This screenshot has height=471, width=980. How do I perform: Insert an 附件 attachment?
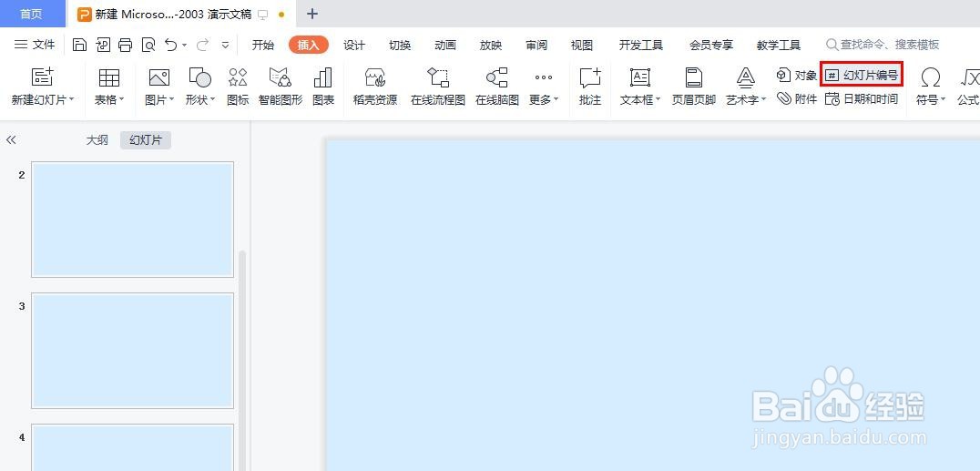[x=797, y=98]
